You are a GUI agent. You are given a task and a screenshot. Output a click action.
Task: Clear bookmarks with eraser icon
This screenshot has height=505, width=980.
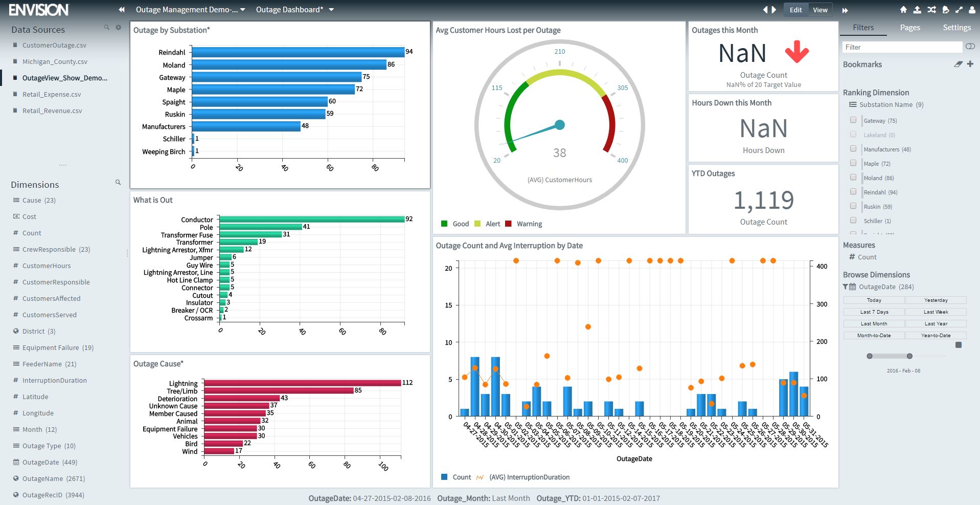click(958, 64)
